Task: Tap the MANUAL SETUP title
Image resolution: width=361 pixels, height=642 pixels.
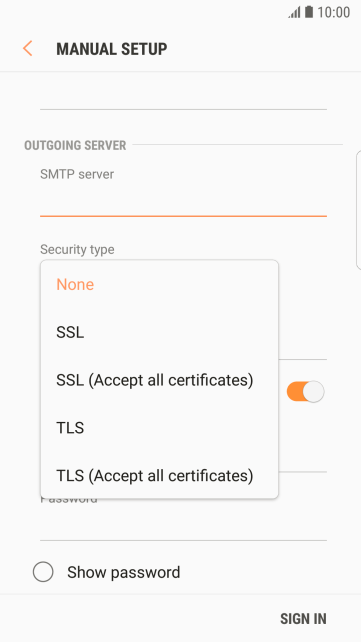Action: [x=112, y=49]
